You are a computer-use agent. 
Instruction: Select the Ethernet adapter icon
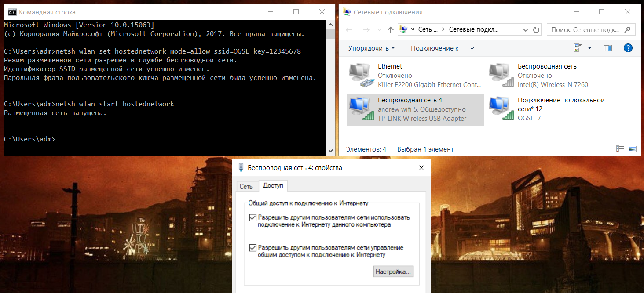click(361, 75)
